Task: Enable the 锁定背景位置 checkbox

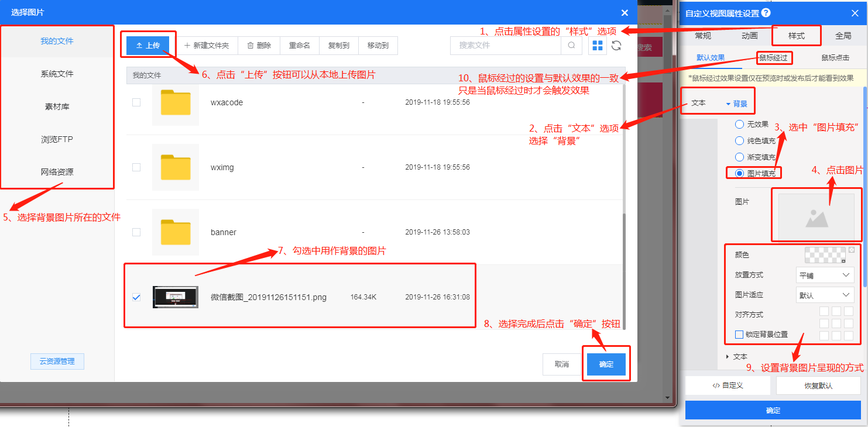Action: point(739,335)
